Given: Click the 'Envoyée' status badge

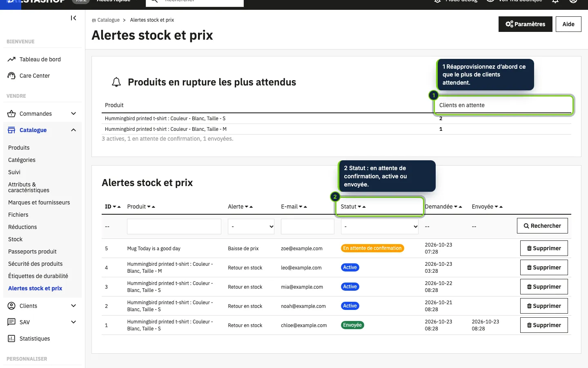Looking at the screenshot, I should [352, 325].
